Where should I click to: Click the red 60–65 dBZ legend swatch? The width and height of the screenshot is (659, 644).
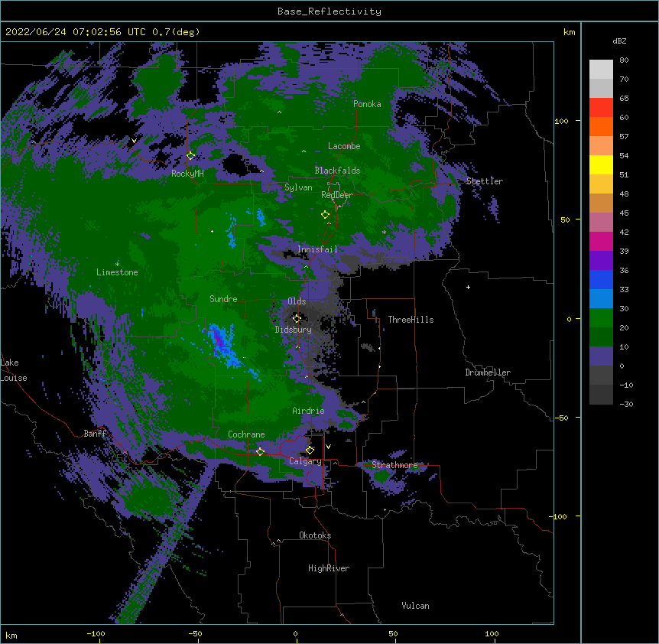point(601,108)
